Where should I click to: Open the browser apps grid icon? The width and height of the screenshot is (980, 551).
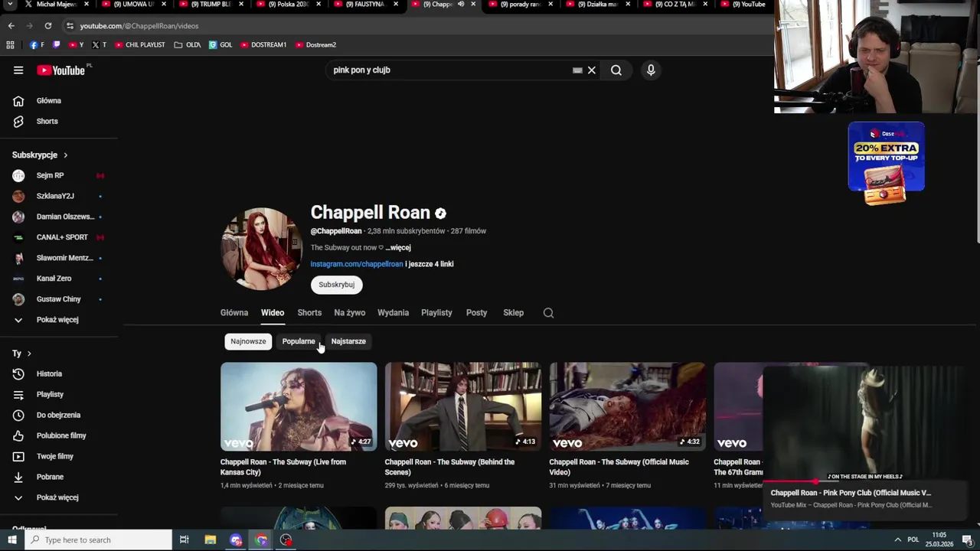(x=10, y=45)
